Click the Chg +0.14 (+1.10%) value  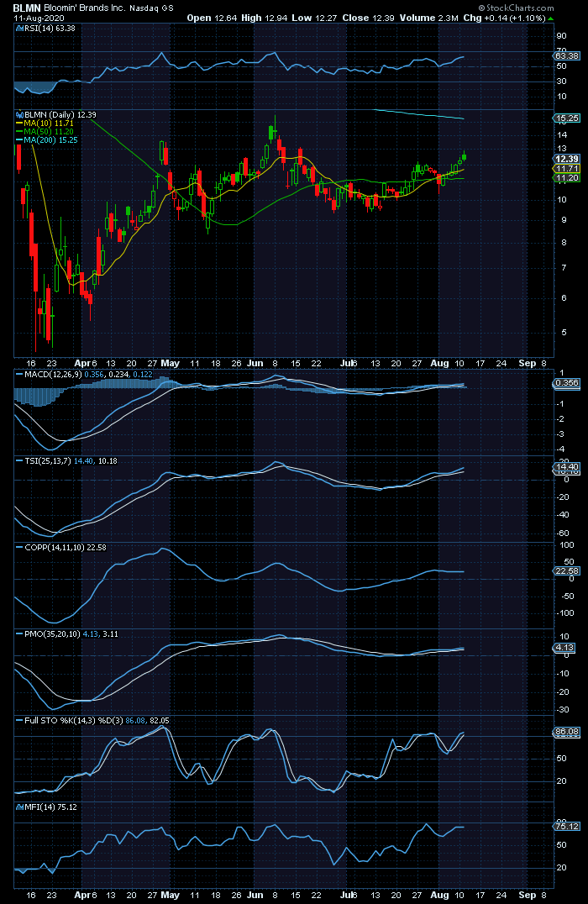pyautogui.click(x=504, y=18)
